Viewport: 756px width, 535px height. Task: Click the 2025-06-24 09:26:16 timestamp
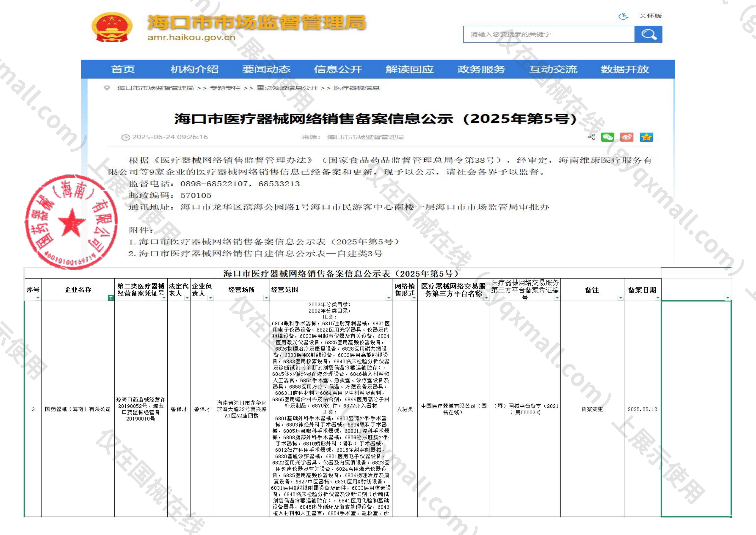point(170,137)
